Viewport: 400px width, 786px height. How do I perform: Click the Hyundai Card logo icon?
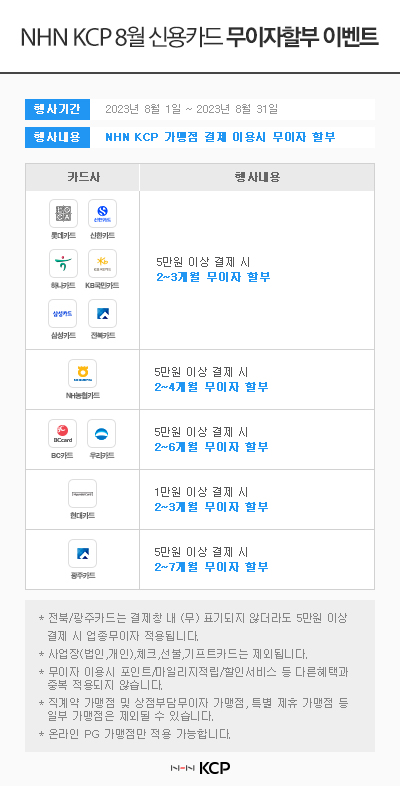click(x=82, y=494)
